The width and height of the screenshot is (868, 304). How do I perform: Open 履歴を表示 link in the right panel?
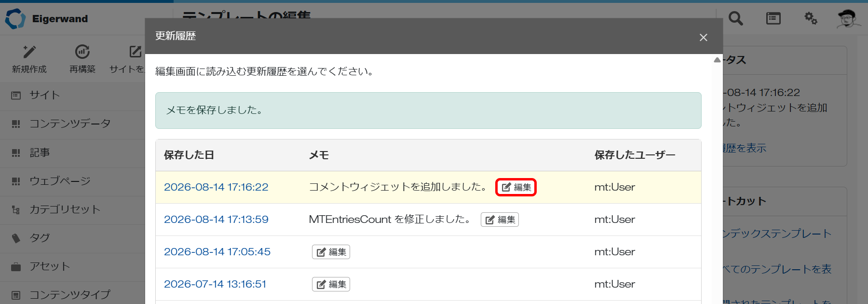(744, 148)
